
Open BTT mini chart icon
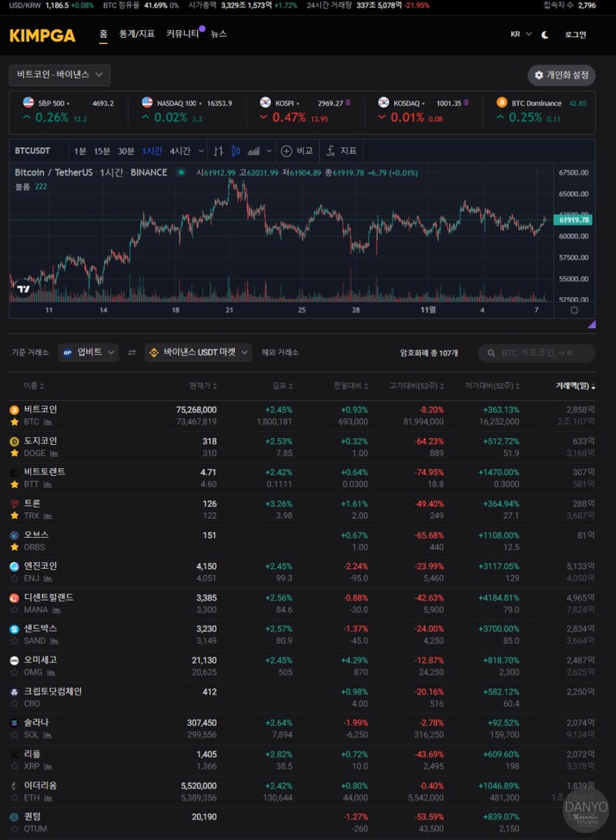point(48,484)
